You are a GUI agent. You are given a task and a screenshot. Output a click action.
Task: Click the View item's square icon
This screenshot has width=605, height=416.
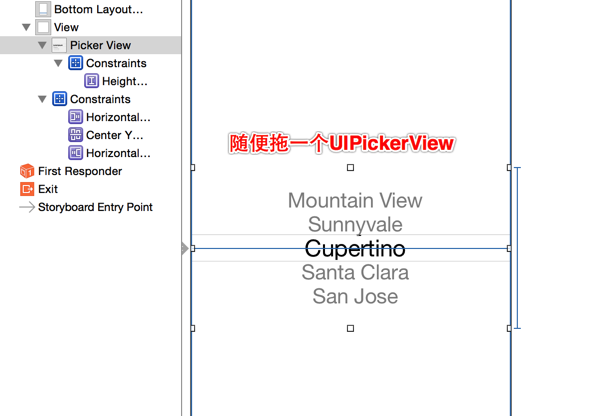click(43, 27)
